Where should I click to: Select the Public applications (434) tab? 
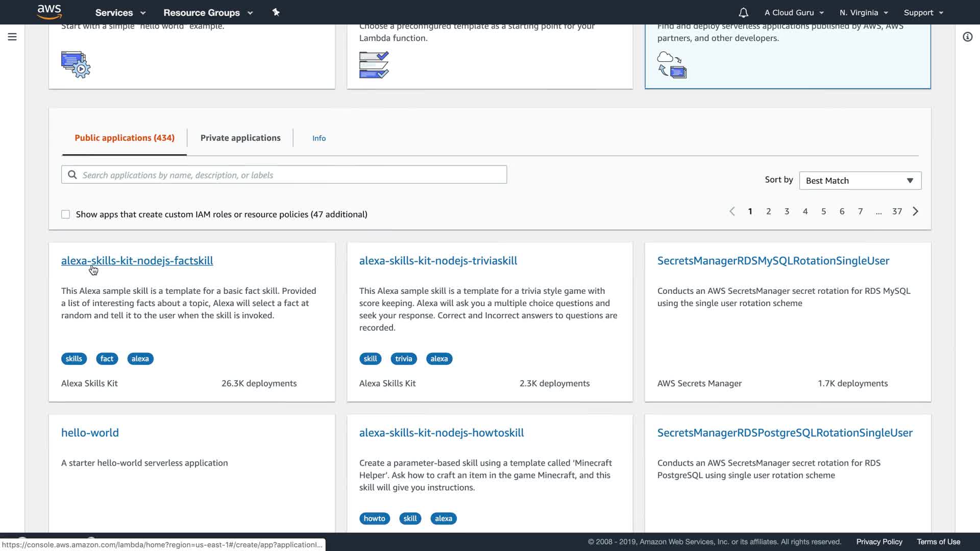[125, 138]
